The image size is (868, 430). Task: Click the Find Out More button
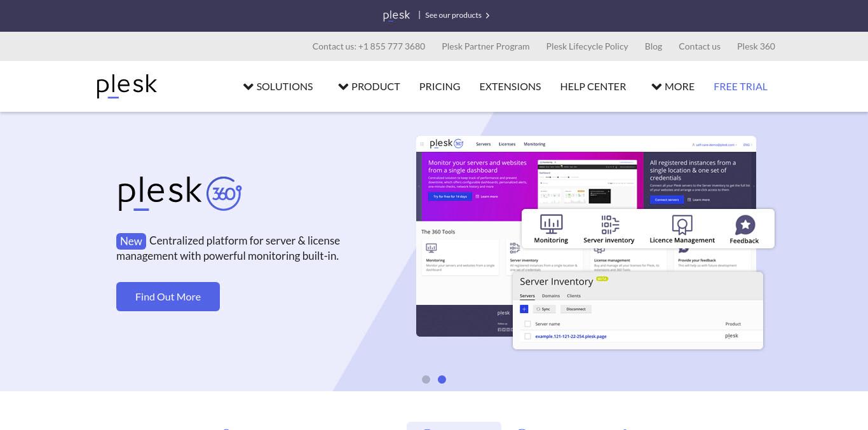[168, 297]
